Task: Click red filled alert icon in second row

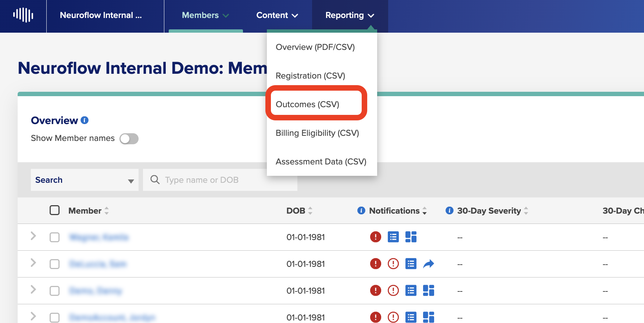Action: coord(375,264)
